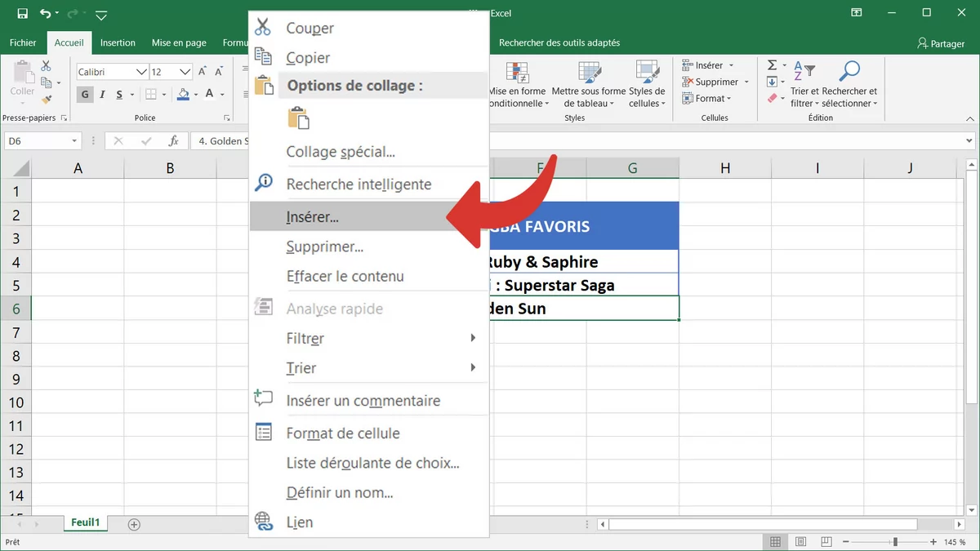
Task: Switch to Page Layout view in status bar
Action: (x=800, y=542)
